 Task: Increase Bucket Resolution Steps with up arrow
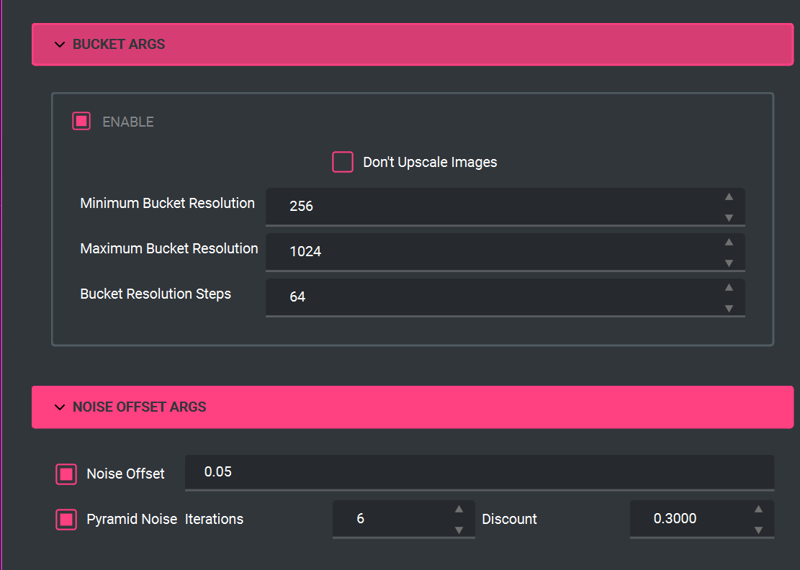(729, 288)
